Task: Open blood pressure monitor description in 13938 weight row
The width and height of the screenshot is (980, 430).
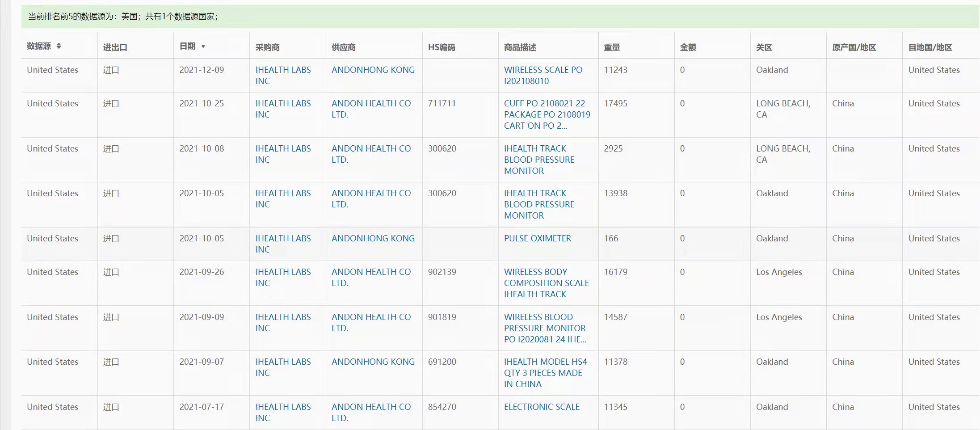Action: [x=539, y=204]
